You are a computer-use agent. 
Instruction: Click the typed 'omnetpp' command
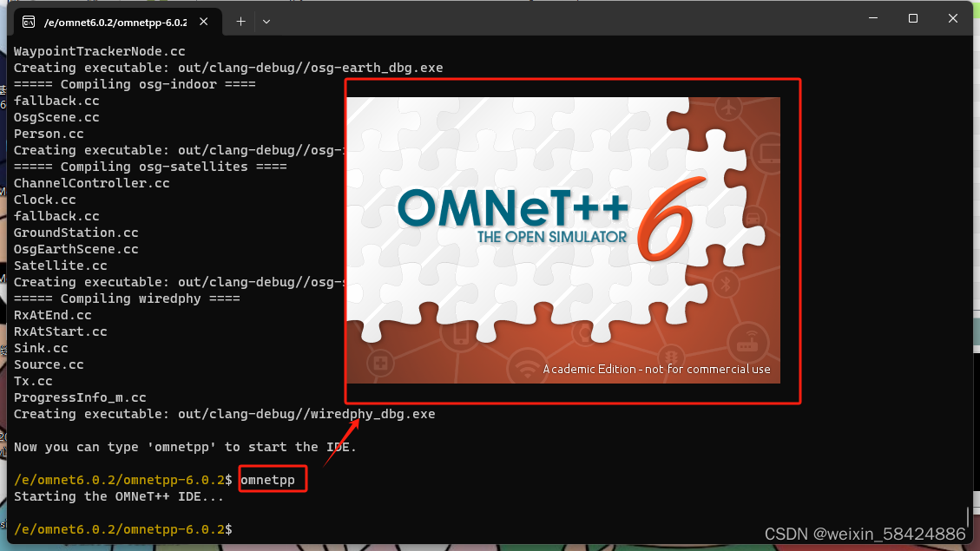coord(267,480)
